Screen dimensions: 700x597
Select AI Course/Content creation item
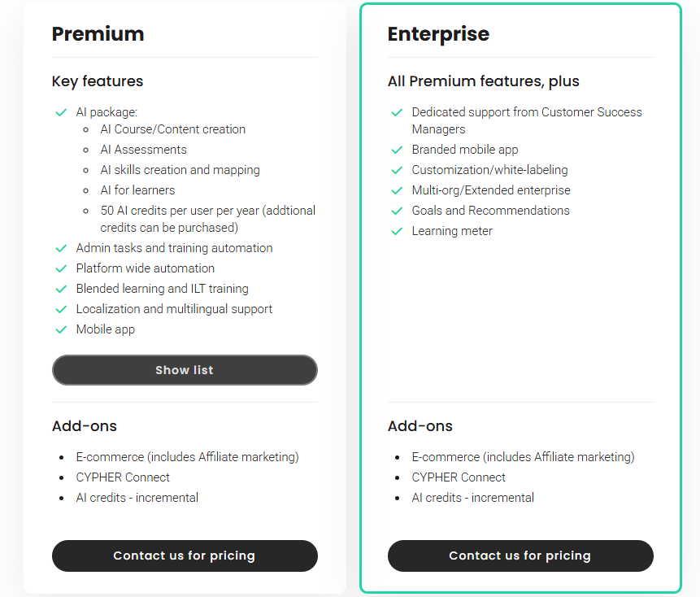click(172, 129)
